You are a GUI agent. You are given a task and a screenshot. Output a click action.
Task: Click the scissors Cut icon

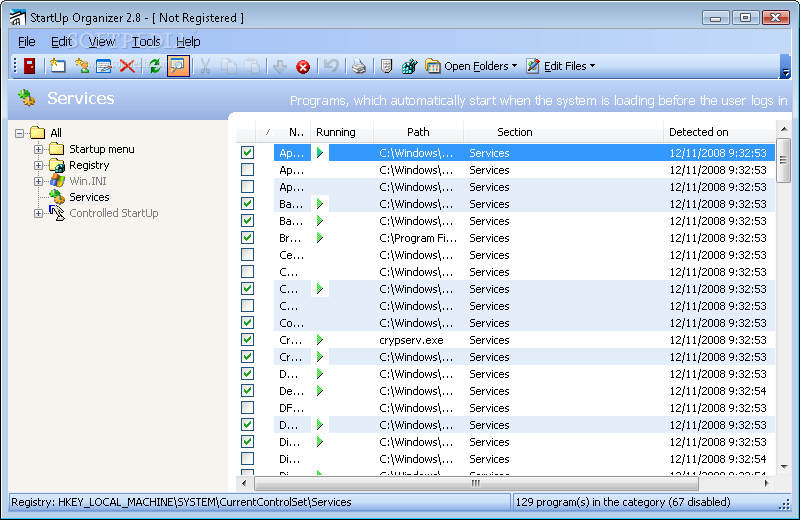[206, 66]
